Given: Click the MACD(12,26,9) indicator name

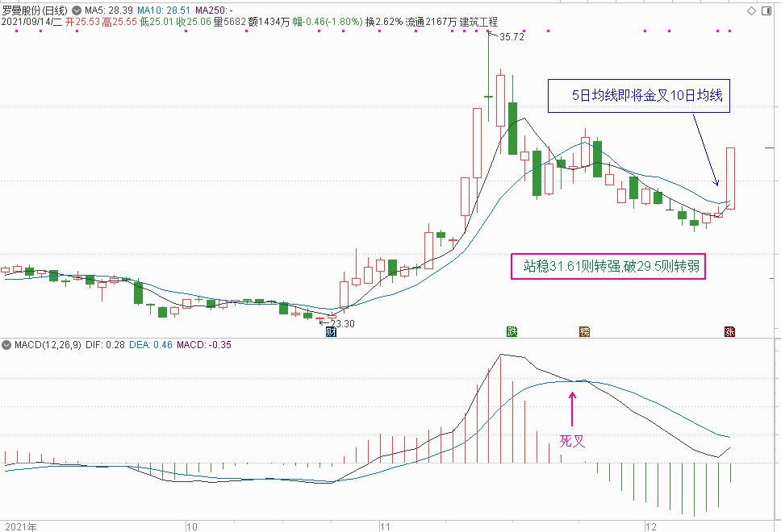Looking at the screenshot, I should 48,345.
